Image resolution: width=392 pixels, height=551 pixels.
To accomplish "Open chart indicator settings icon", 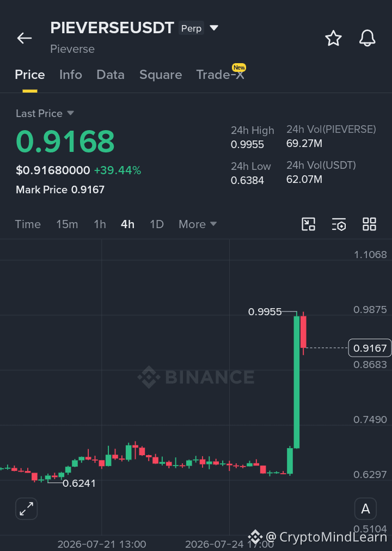I will point(339,224).
